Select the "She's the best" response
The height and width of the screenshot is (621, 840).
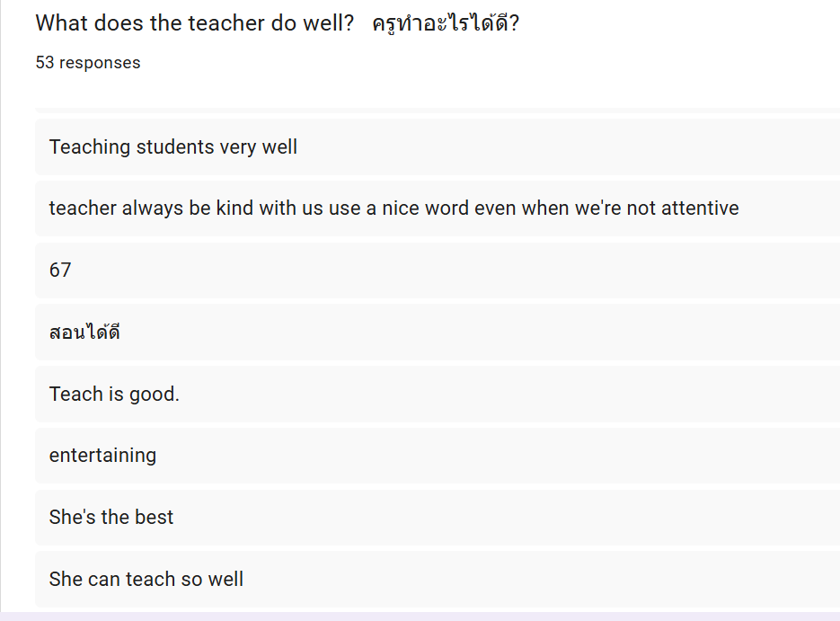(x=111, y=518)
